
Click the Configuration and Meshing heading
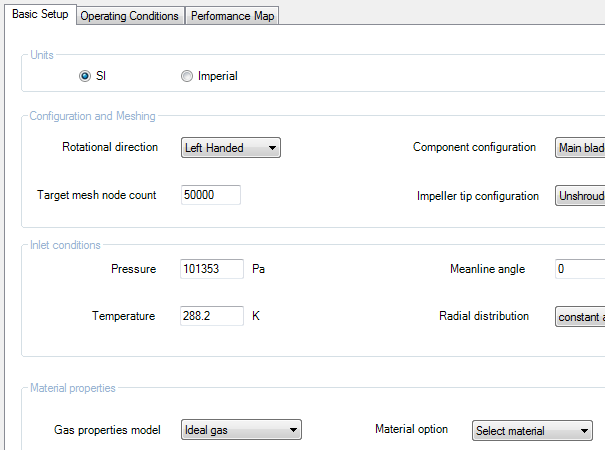click(92, 117)
